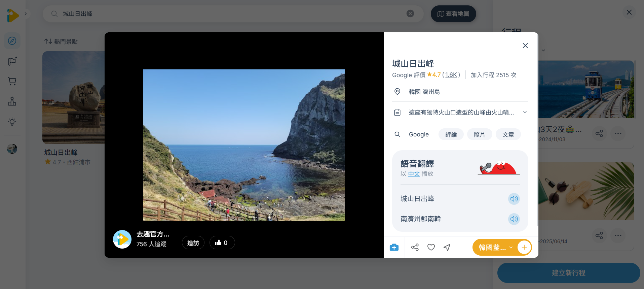This screenshot has width=644, height=289.
Task: Open the 去趣官方 profile avatar
Action: (122, 239)
